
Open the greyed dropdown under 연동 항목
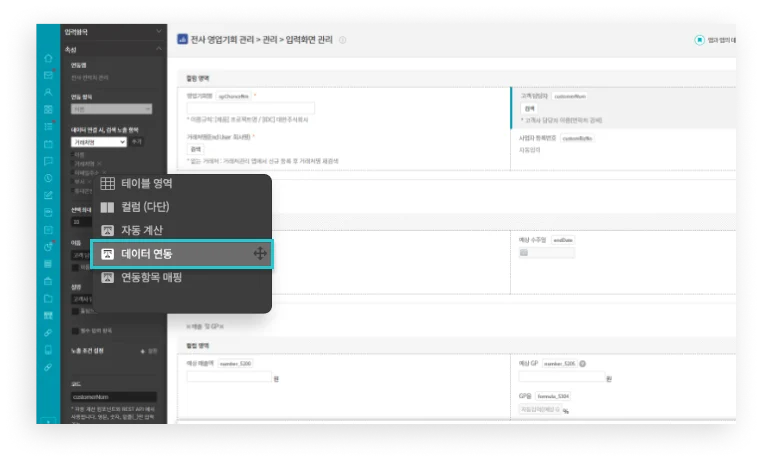click(111, 109)
